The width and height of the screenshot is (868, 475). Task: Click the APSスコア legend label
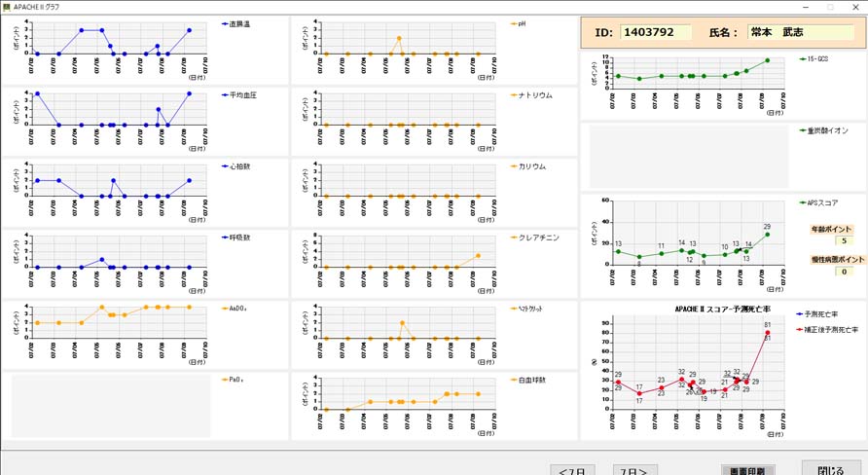[822, 202]
